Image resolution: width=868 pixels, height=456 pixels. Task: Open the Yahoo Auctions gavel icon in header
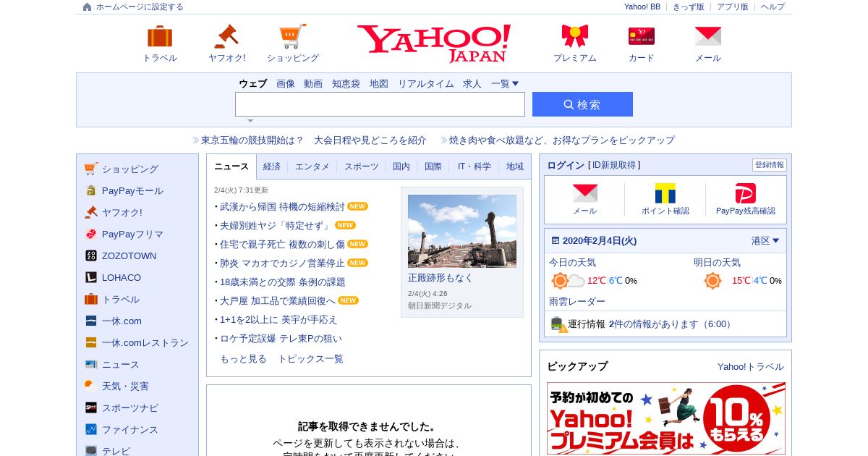click(226, 36)
